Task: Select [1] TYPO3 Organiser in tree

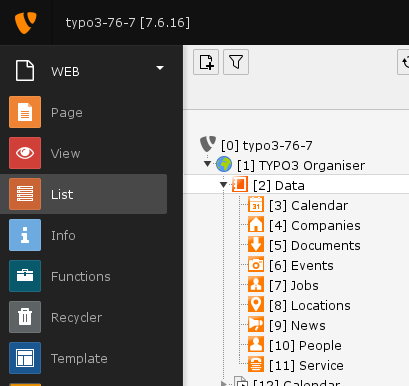Action: click(x=301, y=165)
